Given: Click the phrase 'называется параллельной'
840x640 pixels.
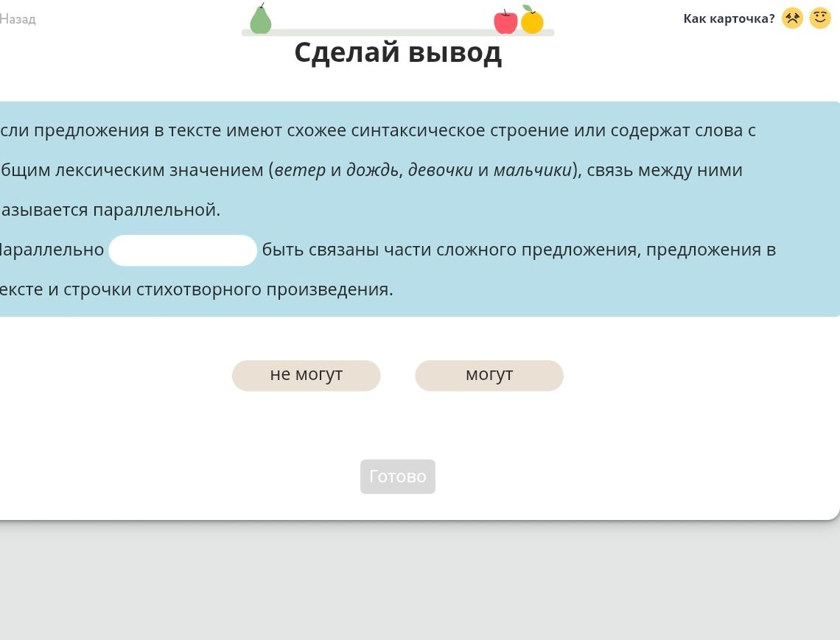Looking at the screenshot, I should click(x=109, y=210).
